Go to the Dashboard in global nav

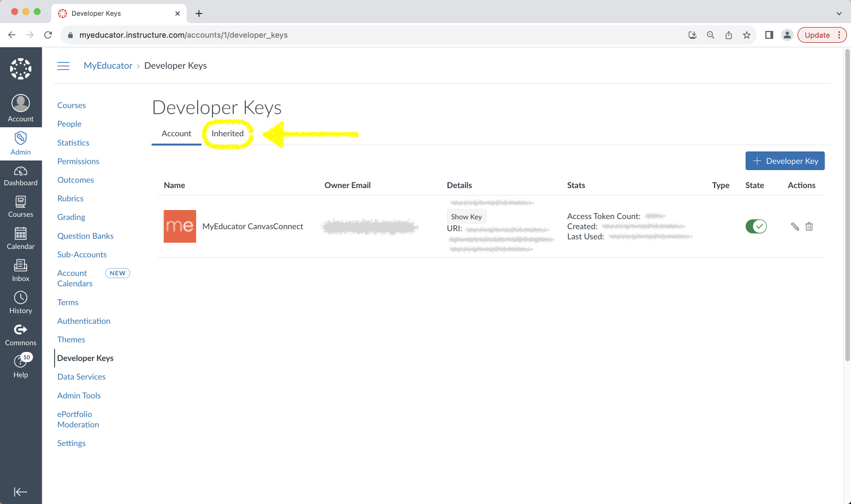pos(21,176)
